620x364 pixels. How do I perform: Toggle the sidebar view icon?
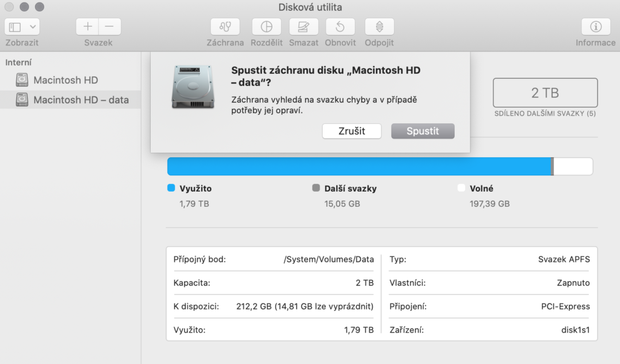[15, 27]
